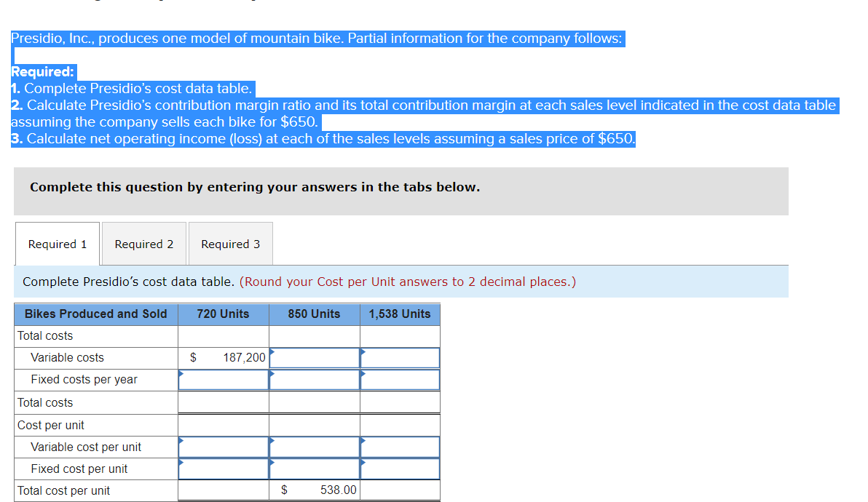The image size is (868, 502).
Task: Select Variable costs field for 850 Units
Action: 315,358
